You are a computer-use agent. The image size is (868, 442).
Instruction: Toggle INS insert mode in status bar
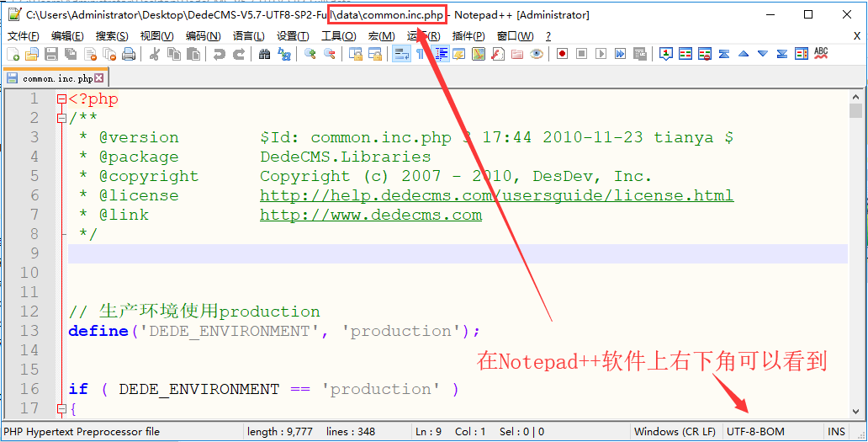pos(836,432)
